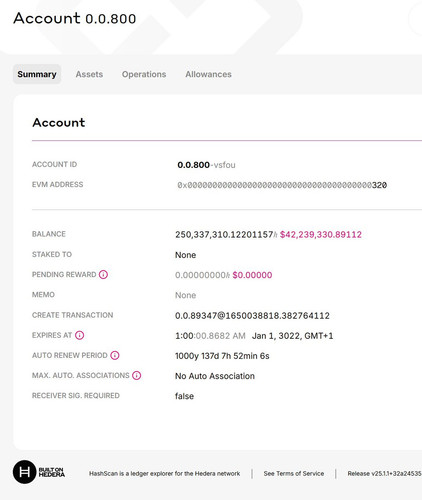
Task: Click the Account 0.0.800 page title
Action: [x=75, y=19]
